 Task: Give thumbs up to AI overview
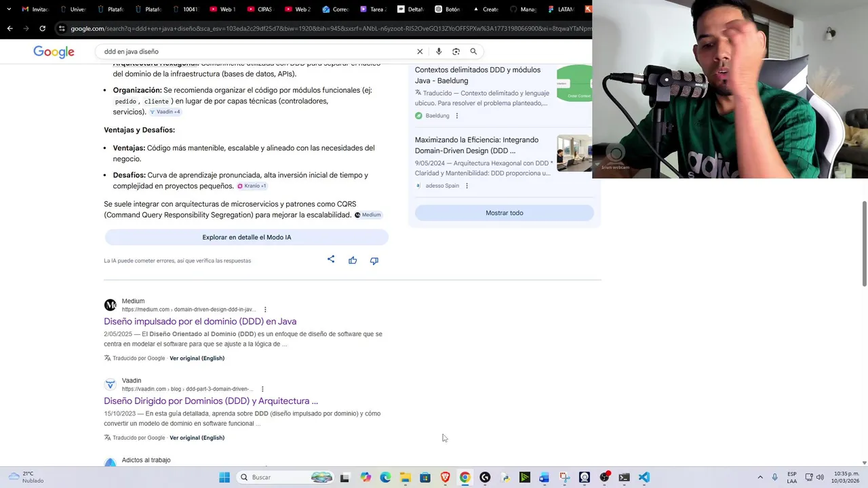(353, 260)
